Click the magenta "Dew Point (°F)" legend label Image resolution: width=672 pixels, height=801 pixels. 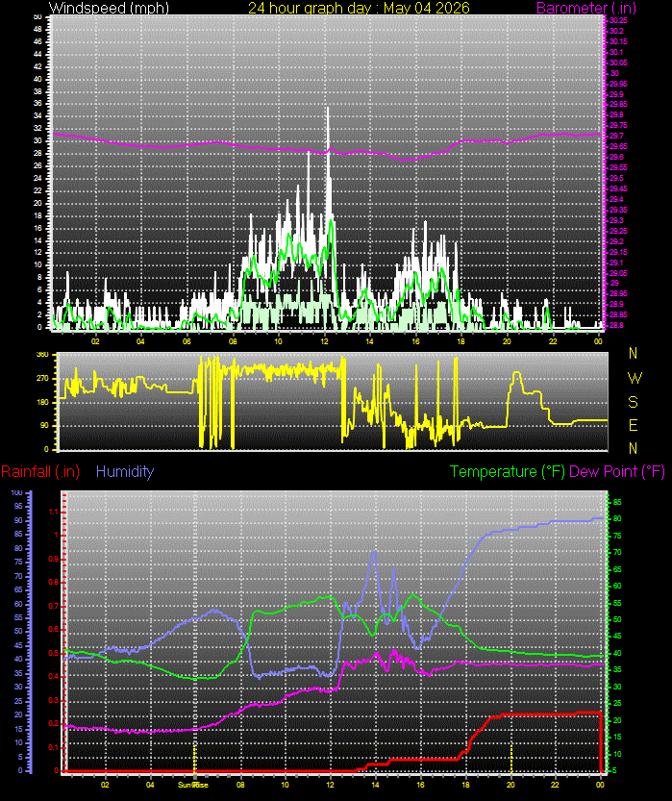(617, 471)
